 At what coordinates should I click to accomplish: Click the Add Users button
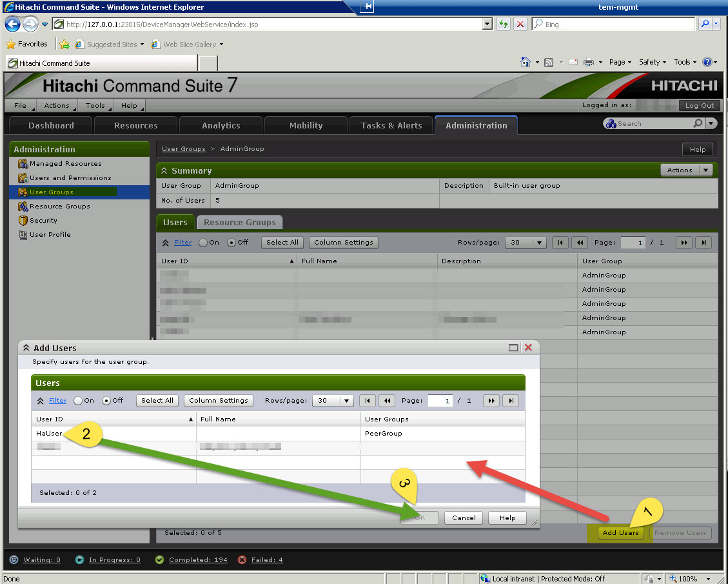click(x=620, y=532)
